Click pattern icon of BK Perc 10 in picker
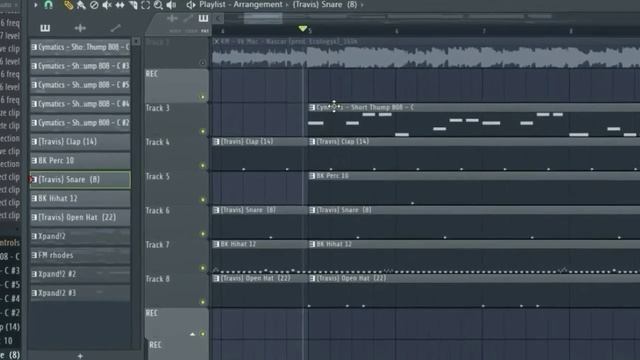Viewport: 640px width, 360px height. [x=34, y=160]
